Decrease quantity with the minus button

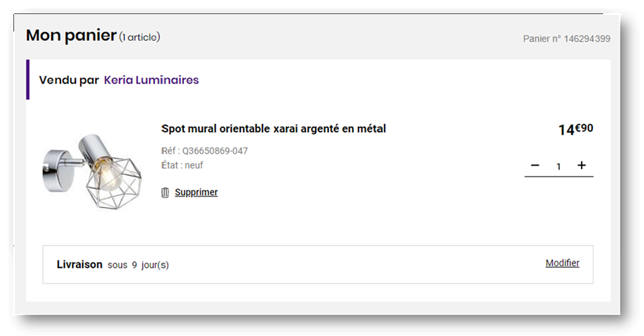535,165
